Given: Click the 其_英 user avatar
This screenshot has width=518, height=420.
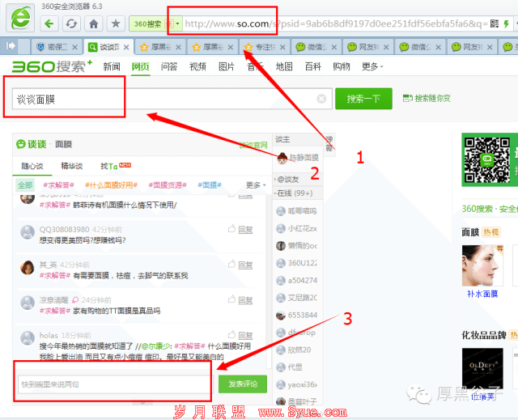Looking at the screenshot, I should tap(28, 267).
